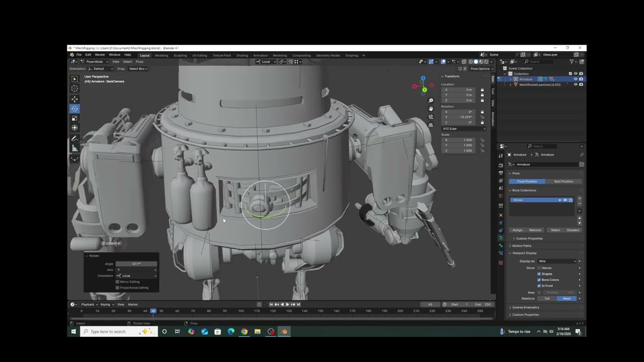Screen dimensions: 644x362
Task: Switch to the Sculpting workspace tab
Action: click(180, 55)
